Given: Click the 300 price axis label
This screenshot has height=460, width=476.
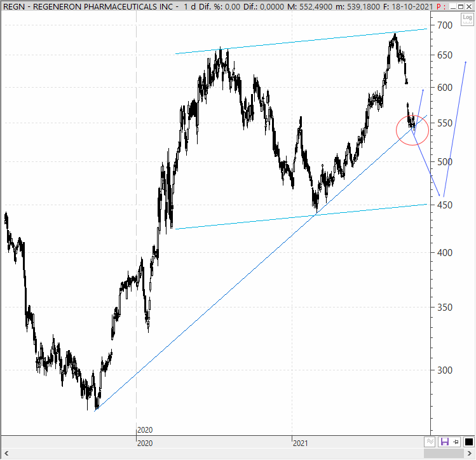Looking at the screenshot, I should click(445, 370).
